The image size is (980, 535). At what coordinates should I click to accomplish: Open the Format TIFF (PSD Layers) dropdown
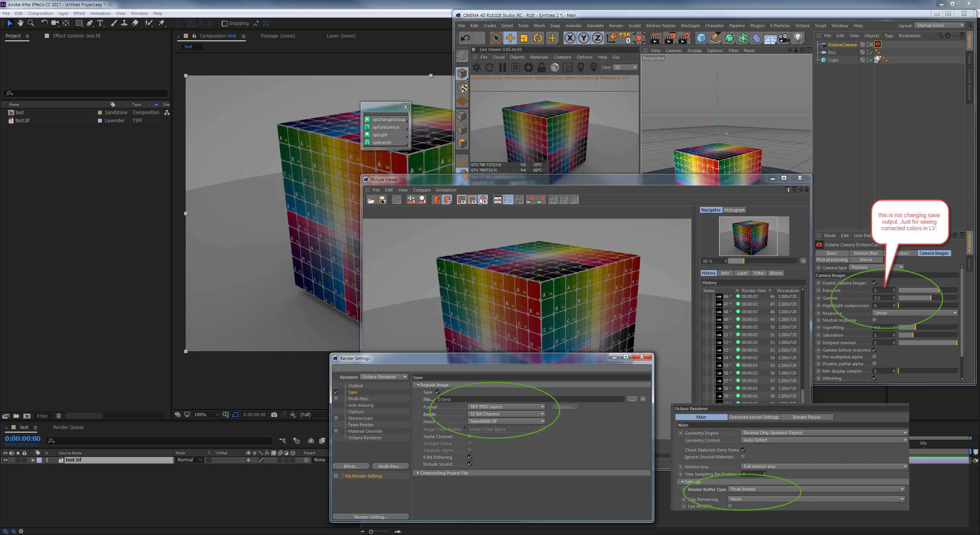(506, 407)
